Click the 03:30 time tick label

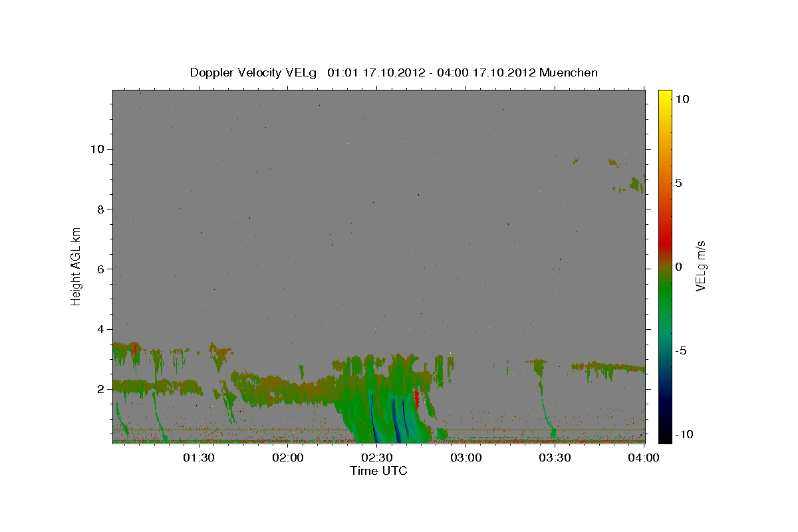pyautogui.click(x=555, y=458)
